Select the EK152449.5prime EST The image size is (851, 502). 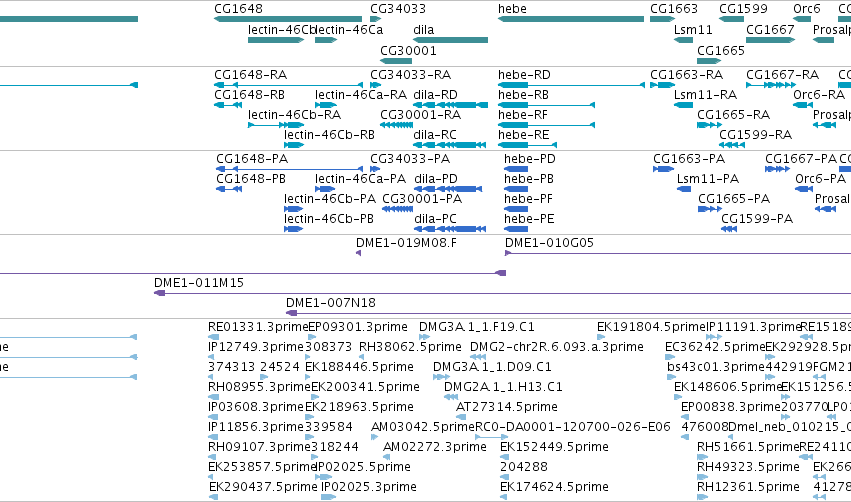coord(504,457)
